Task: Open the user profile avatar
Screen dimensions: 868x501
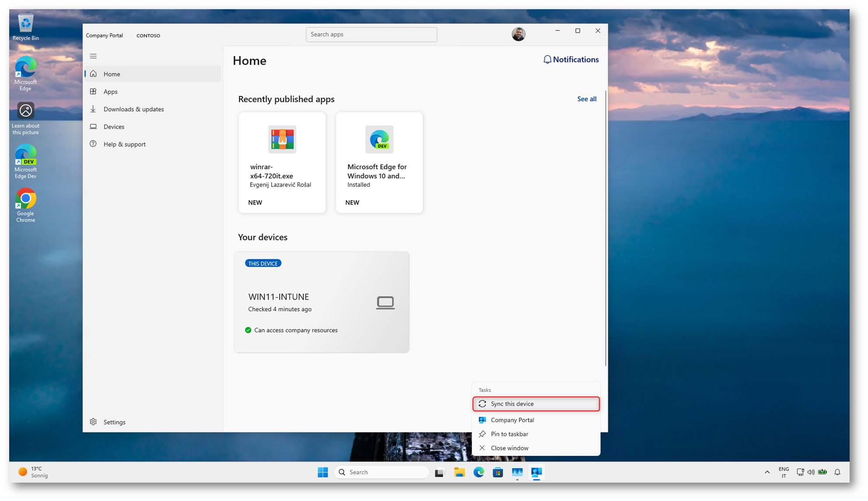Action: [518, 34]
